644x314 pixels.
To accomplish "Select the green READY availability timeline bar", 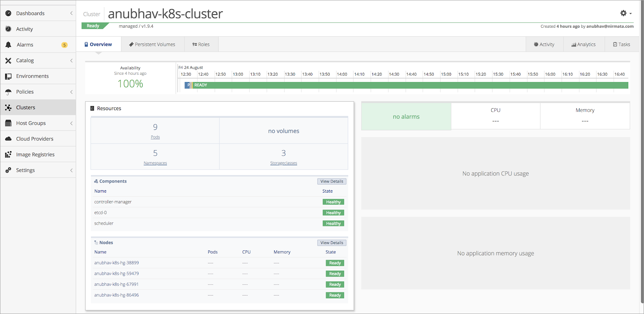I will tap(410, 85).
